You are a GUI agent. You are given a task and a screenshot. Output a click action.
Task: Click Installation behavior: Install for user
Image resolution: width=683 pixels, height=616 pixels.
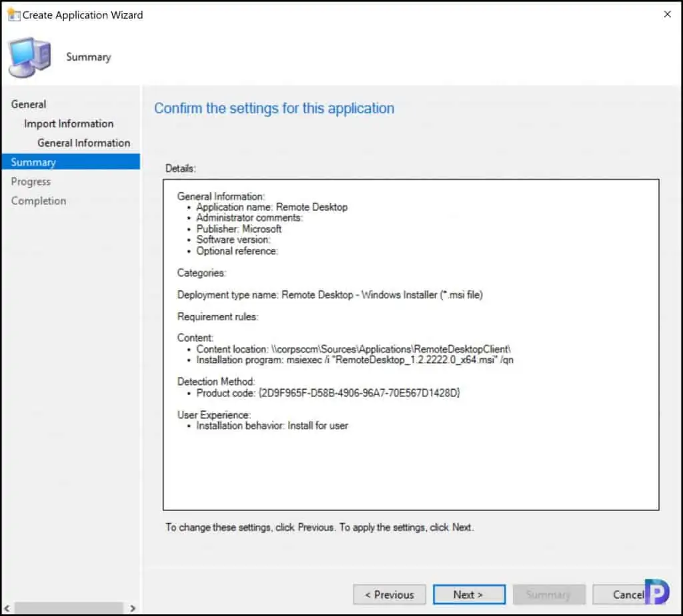[x=272, y=426]
